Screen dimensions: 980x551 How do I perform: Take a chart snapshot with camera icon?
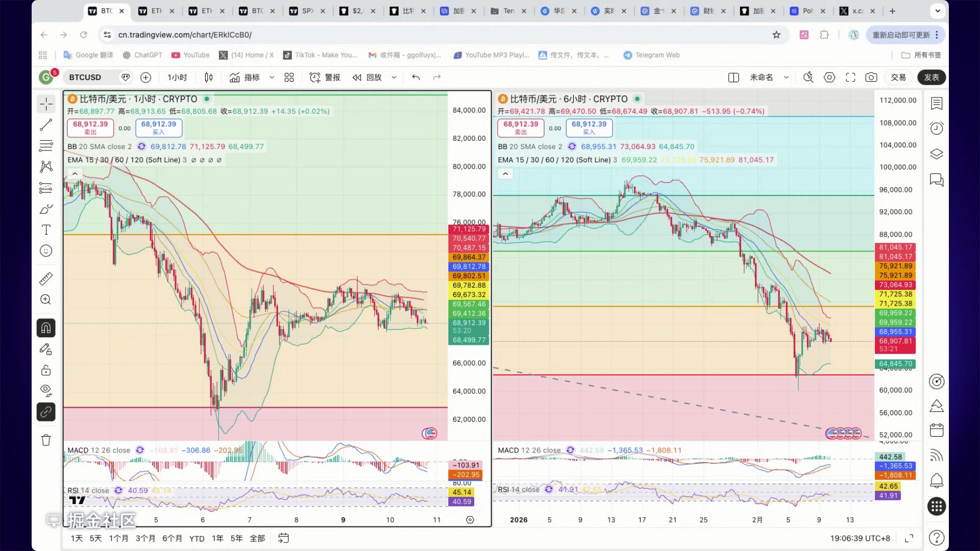pos(871,78)
